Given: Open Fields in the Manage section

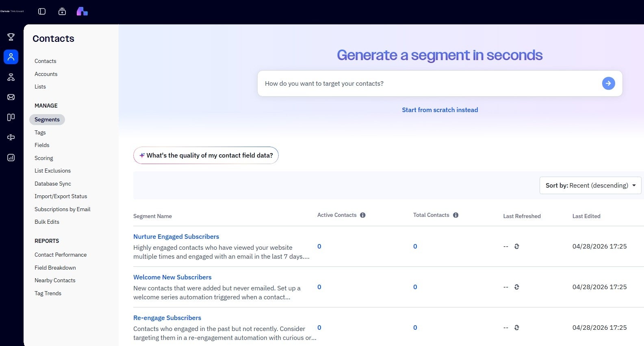Looking at the screenshot, I should pos(42,145).
